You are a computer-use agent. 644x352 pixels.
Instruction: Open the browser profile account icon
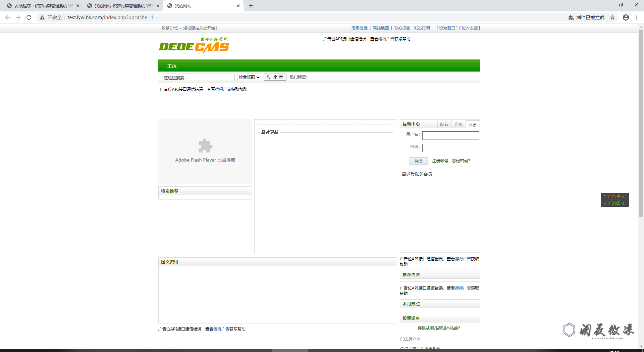pos(626,17)
